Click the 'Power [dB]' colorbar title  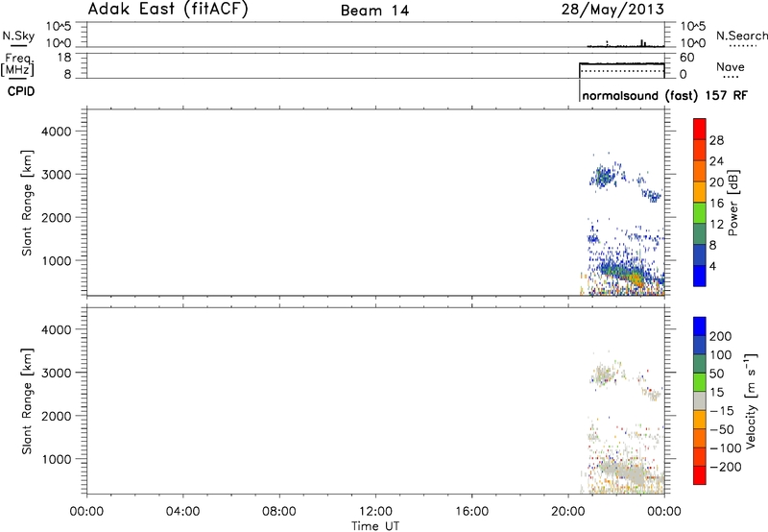coord(732,203)
